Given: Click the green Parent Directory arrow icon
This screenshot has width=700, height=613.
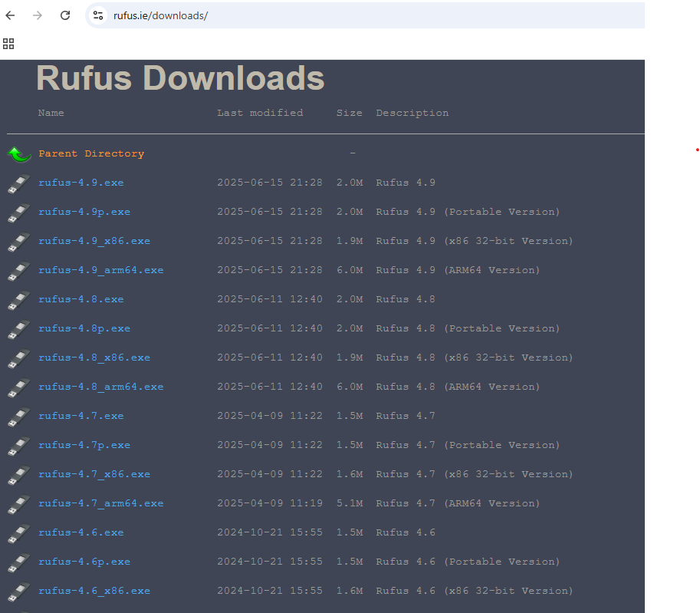Looking at the screenshot, I should pyautogui.click(x=19, y=154).
